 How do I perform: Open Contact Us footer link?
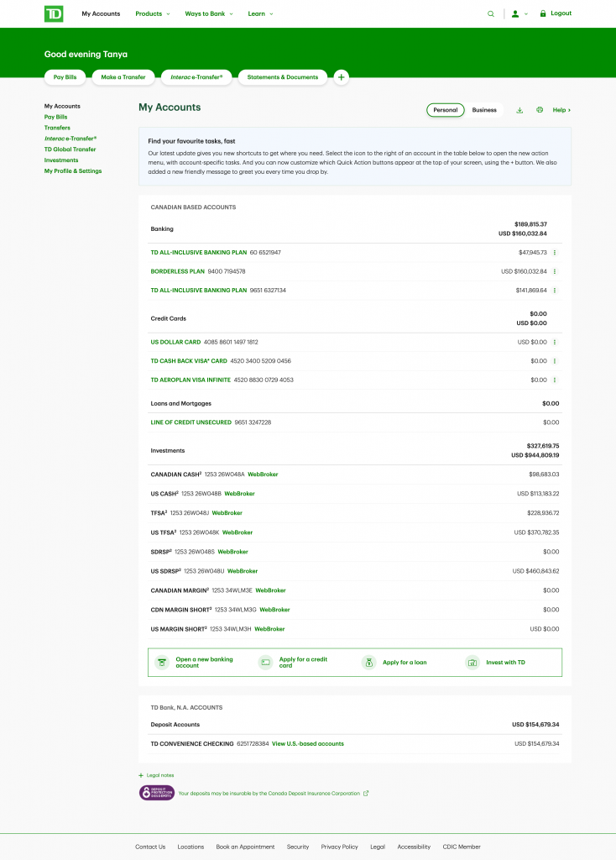tap(150, 847)
